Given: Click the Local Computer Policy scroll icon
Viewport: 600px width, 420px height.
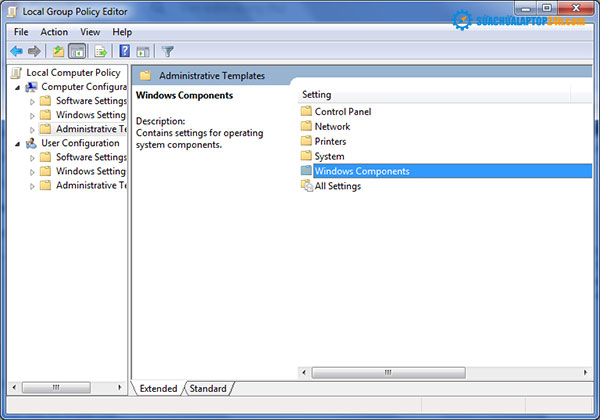Looking at the screenshot, I should (x=16, y=73).
